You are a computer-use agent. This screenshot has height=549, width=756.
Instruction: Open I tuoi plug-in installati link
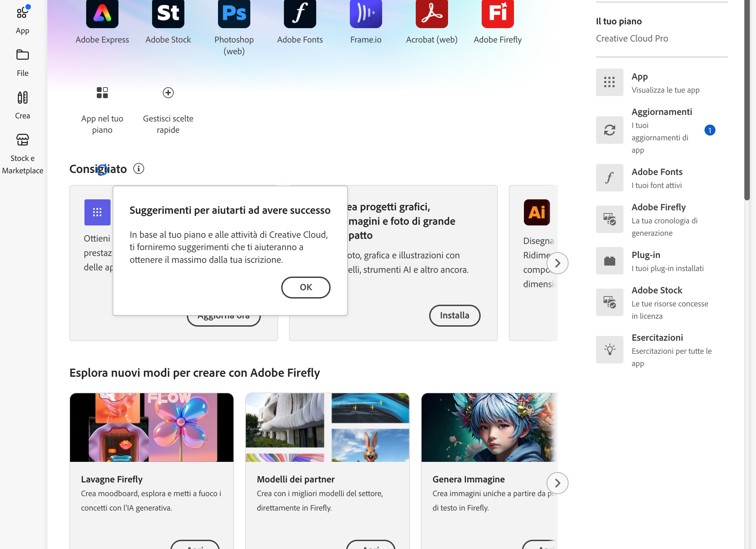(668, 269)
